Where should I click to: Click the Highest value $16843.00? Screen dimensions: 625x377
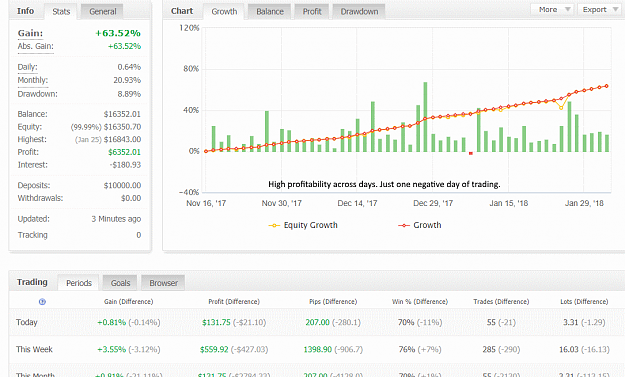(122, 139)
